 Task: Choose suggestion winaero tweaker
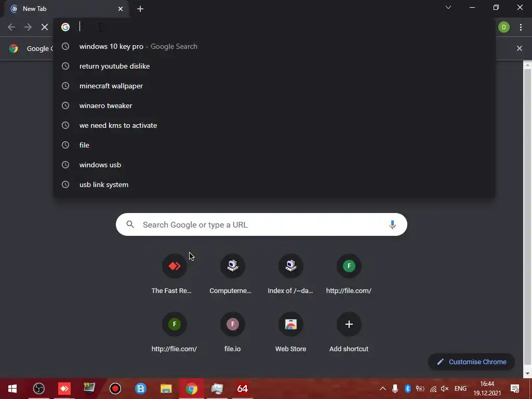[274, 105]
